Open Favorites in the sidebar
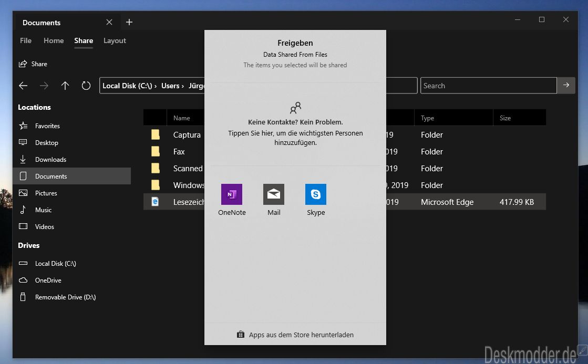588x364 pixels. [71, 126]
